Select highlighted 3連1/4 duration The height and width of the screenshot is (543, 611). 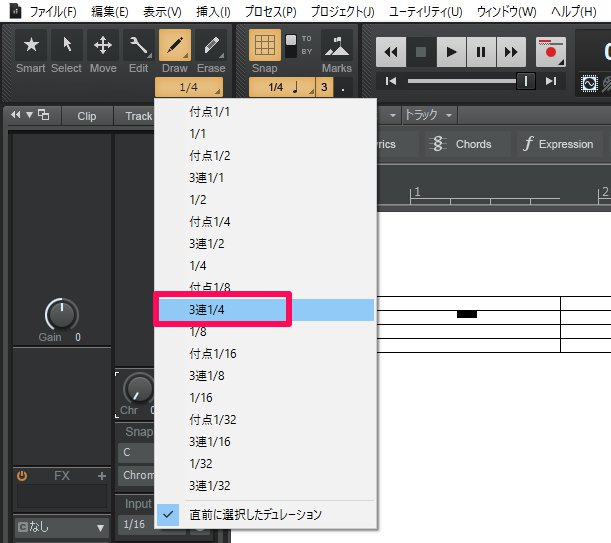click(265, 310)
